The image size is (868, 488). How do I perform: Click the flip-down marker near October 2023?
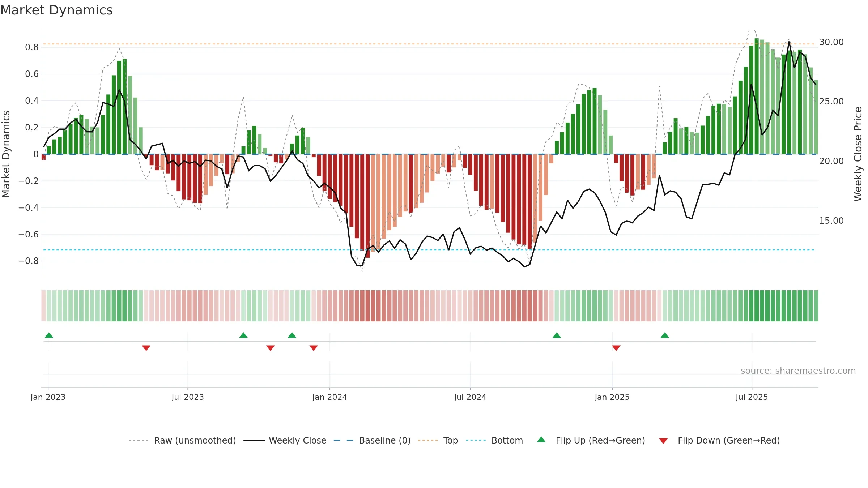[x=271, y=348]
